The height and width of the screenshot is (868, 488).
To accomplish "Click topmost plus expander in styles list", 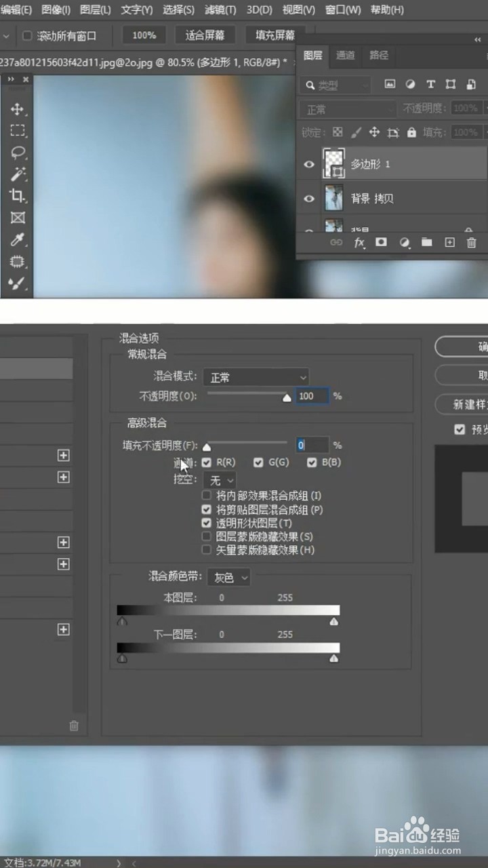I will coord(64,456).
